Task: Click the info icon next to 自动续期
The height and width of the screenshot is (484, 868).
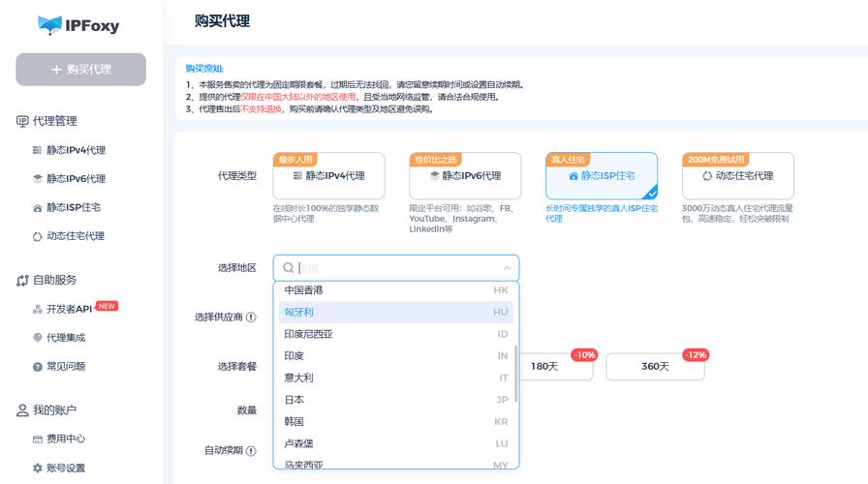Action: [x=251, y=451]
